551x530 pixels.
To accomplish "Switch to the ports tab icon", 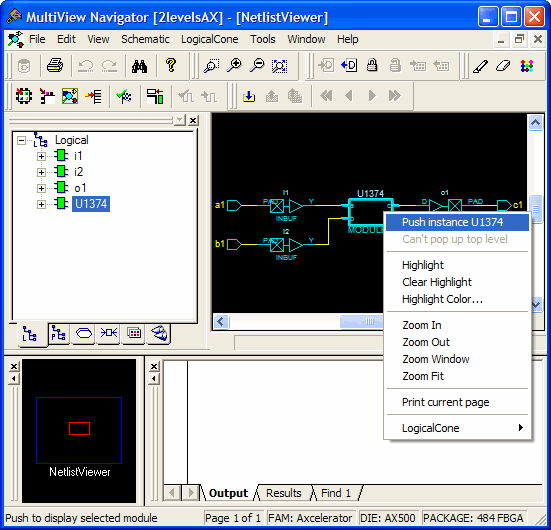I will 109,333.
